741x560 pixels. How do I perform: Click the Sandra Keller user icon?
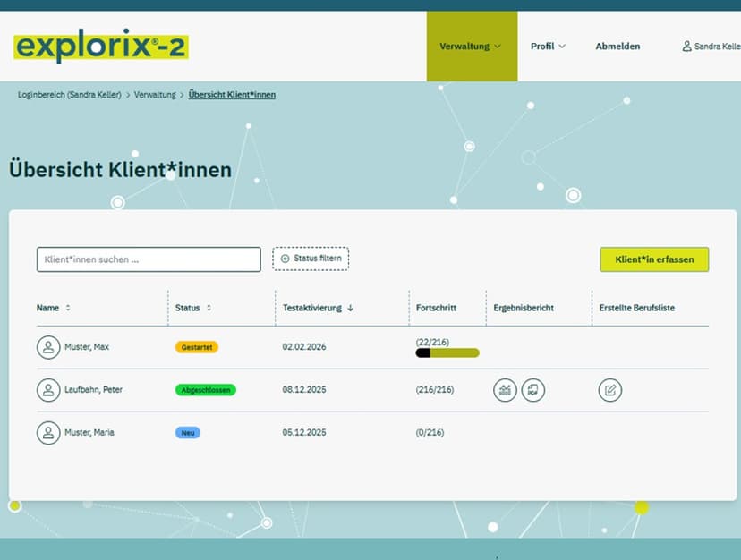[x=687, y=46]
